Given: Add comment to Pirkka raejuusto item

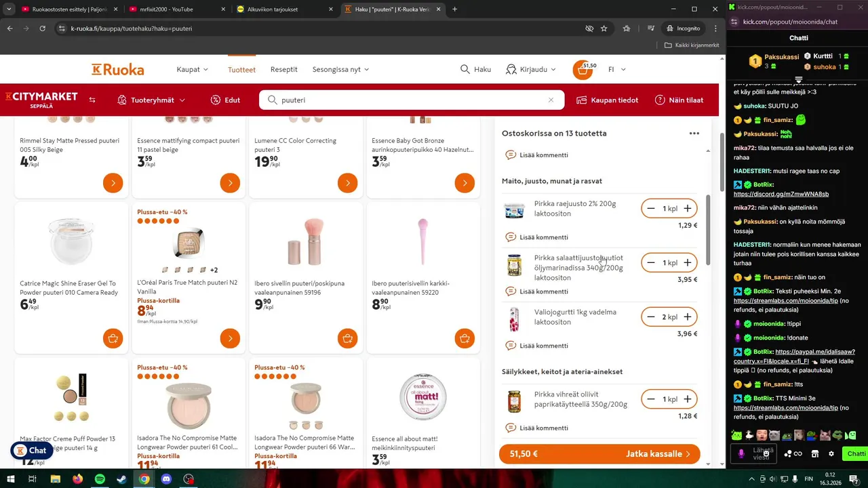Looking at the screenshot, I should [536, 237].
